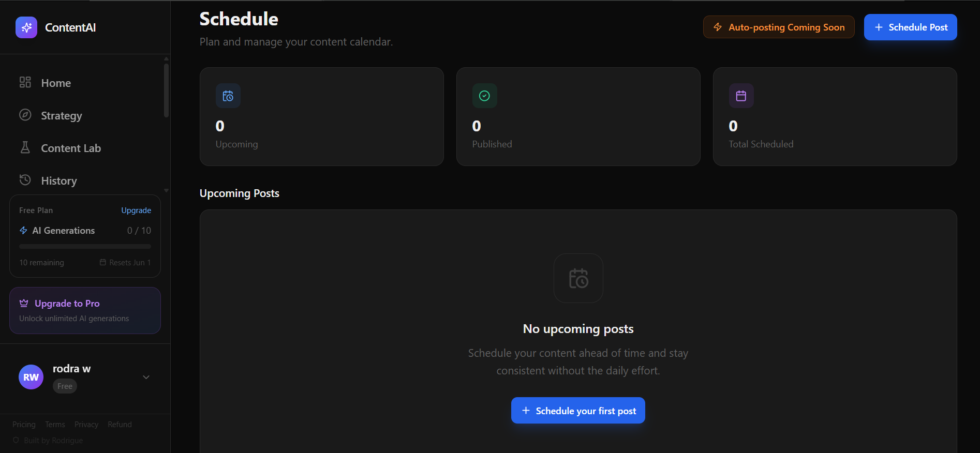Click the Content Lab flask icon
This screenshot has height=453, width=980.
[25, 147]
